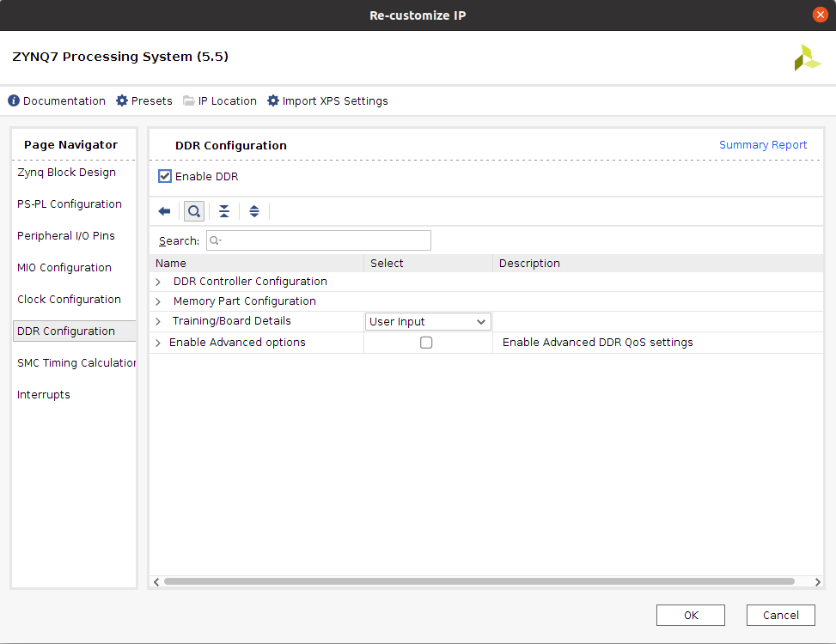Click the scroll right arrow
This screenshot has width=836, height=644.
click(x=817, y=582)
